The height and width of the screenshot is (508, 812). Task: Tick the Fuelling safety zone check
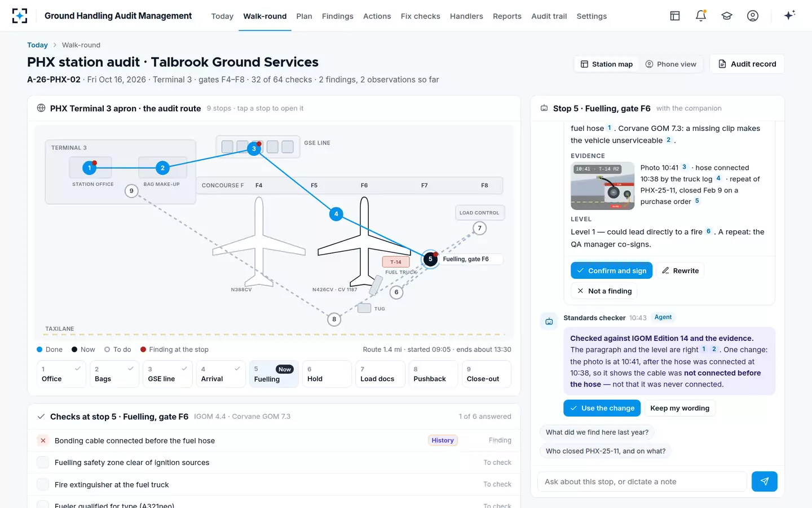(43, 462)
